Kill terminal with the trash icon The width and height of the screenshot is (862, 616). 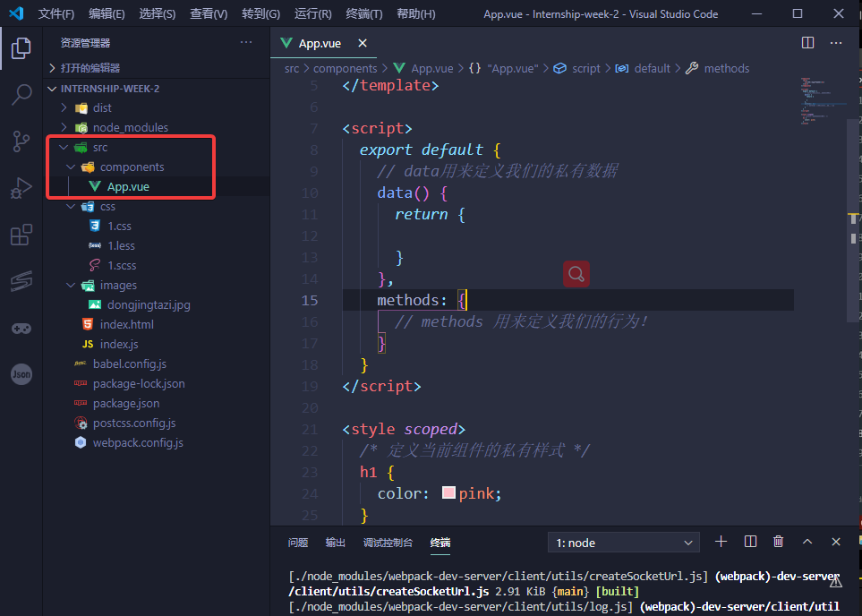pos(779,542)
